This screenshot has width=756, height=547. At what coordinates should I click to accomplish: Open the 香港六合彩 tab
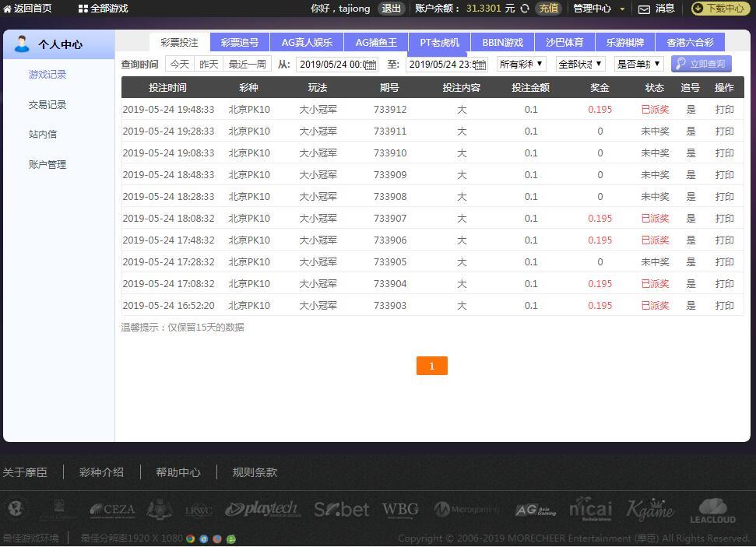690,43
